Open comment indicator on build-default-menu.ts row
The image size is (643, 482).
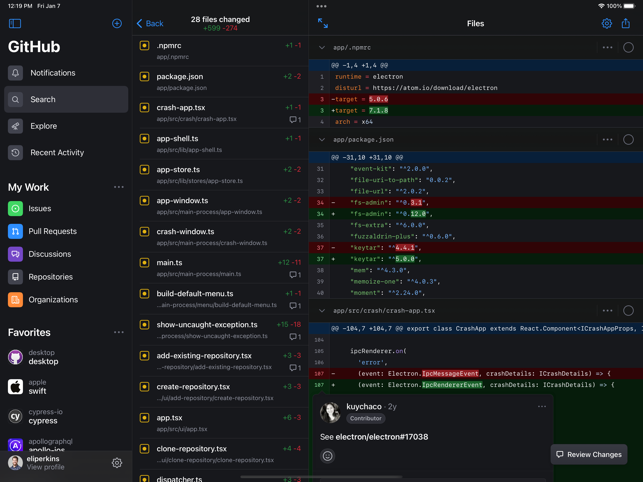click(x=295, y=306)
